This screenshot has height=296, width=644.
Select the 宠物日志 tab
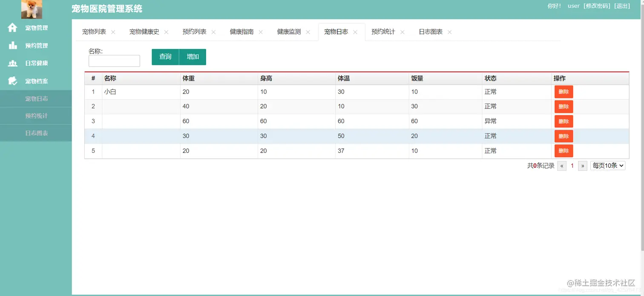point(336,32)
